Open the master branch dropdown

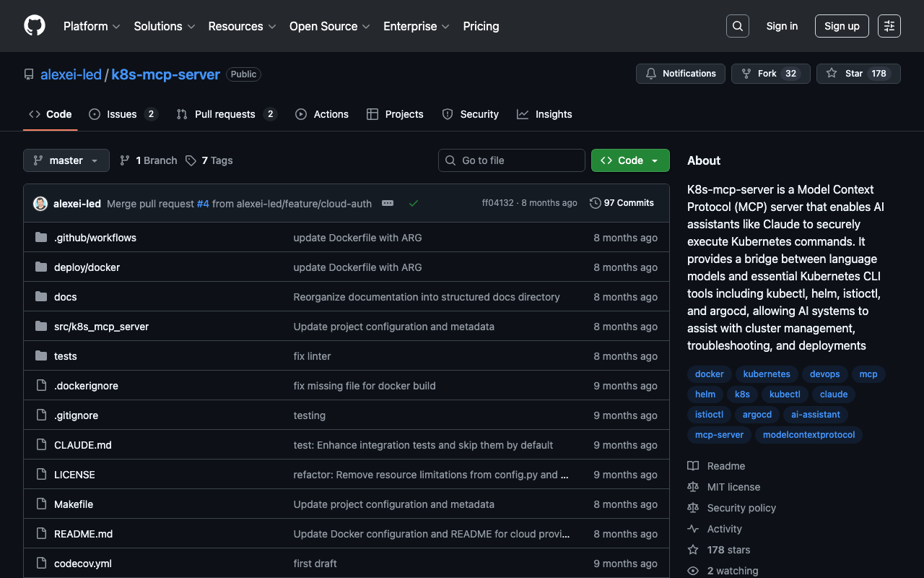pos(66,160)
